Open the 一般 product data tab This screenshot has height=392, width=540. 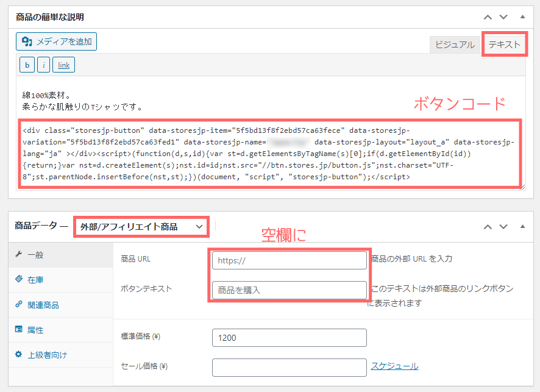tap(61, 255)
